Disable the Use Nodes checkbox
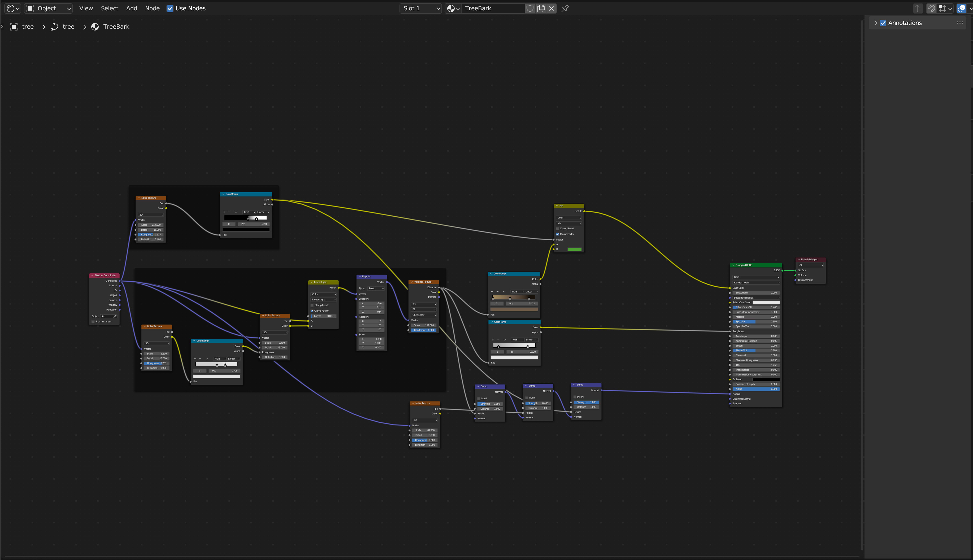This screenshot has height=560, width=973. 170,8
